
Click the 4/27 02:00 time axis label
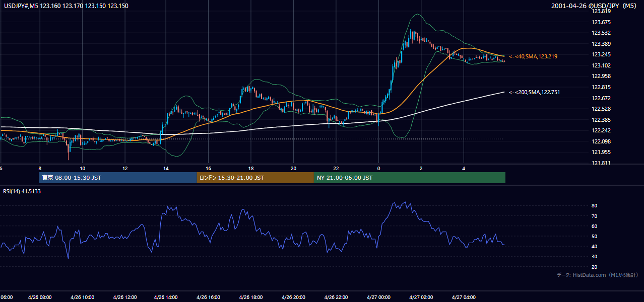point(420,297)
